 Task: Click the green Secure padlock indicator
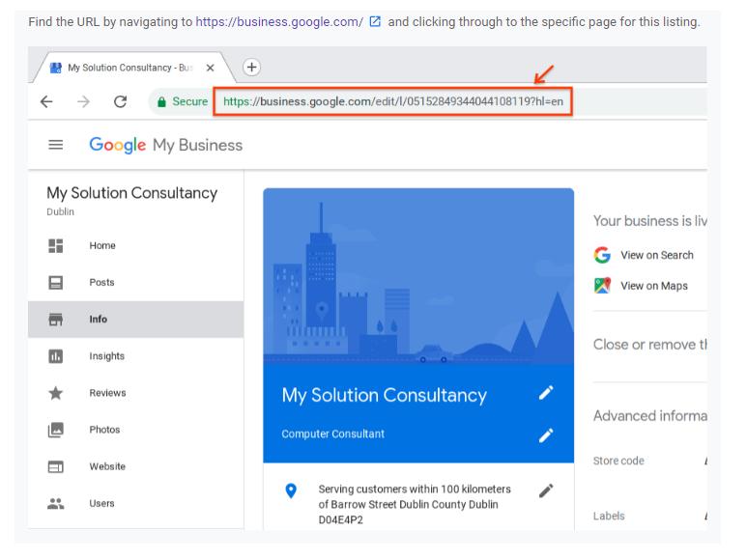pos(183,101)
